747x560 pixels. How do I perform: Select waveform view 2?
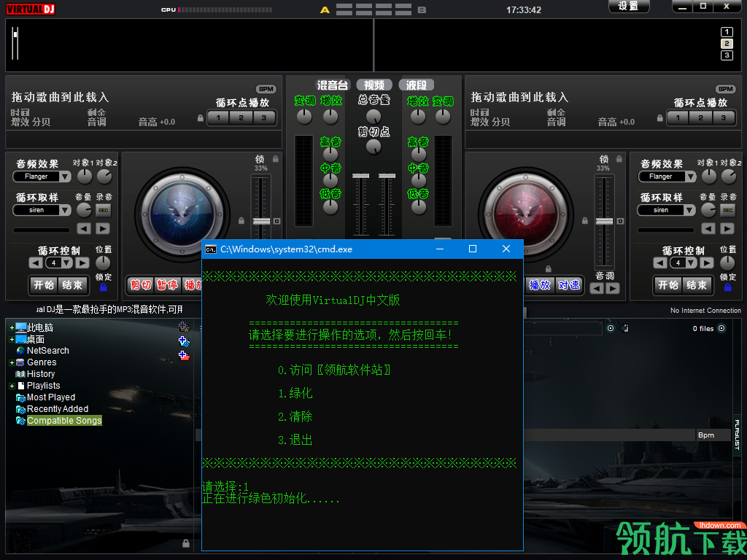727,44
